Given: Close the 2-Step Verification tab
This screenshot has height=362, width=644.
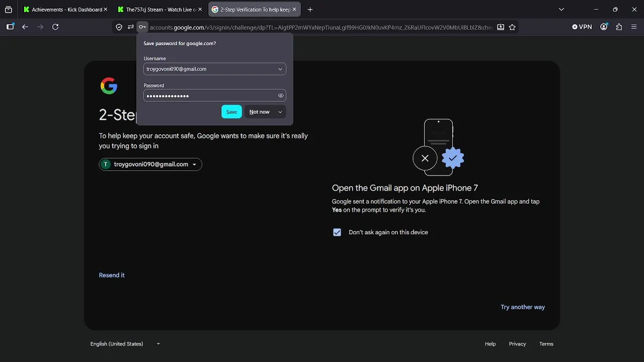Looking at the screenshot, I should tap(294, 10).
